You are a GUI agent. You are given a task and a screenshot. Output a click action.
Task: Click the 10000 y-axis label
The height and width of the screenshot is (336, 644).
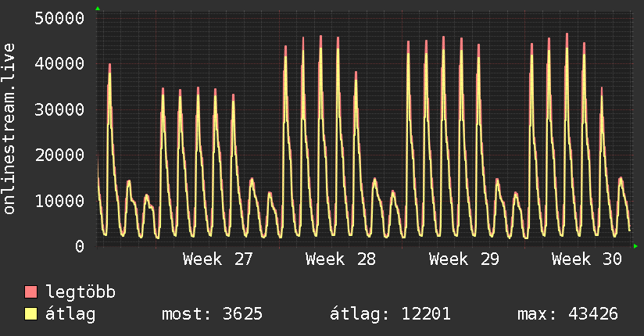(x=59, y=201)
